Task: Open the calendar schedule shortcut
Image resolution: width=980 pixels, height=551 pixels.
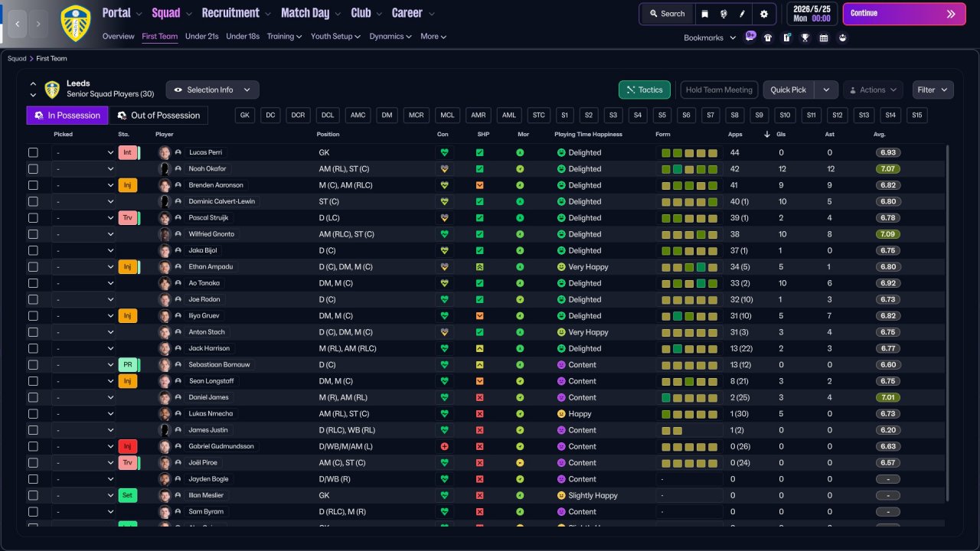Action: [824, 37]
